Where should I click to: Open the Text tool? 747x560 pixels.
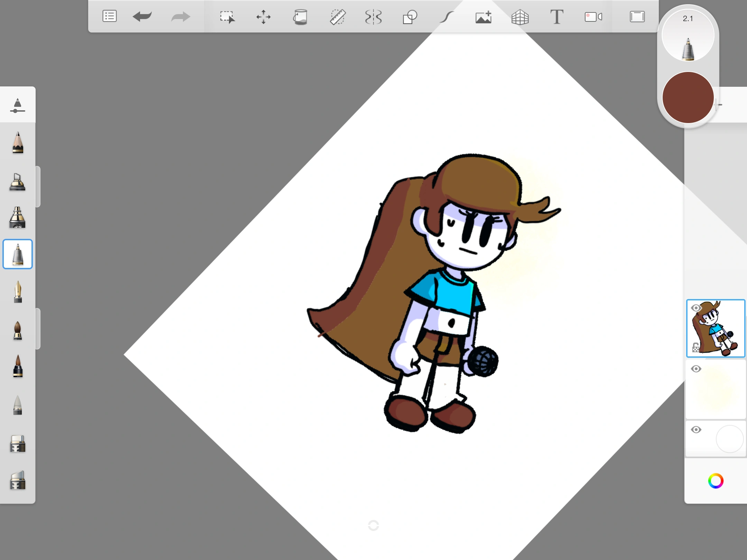pos(556,16)
